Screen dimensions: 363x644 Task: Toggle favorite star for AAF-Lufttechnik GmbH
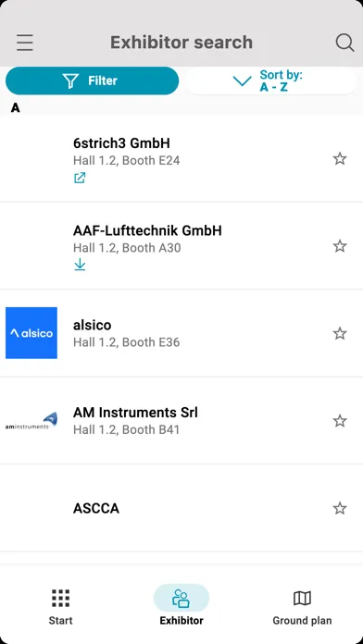tap(340, 246)
